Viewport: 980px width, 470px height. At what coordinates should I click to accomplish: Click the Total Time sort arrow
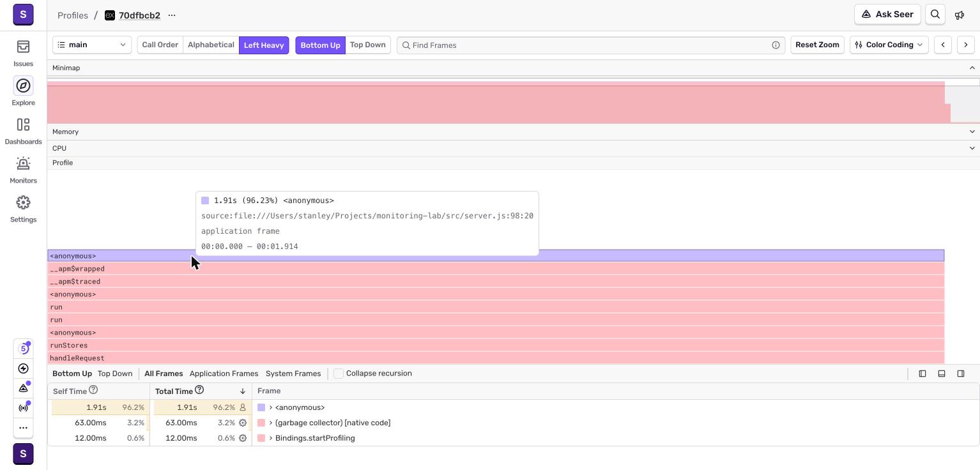(243, 391)
